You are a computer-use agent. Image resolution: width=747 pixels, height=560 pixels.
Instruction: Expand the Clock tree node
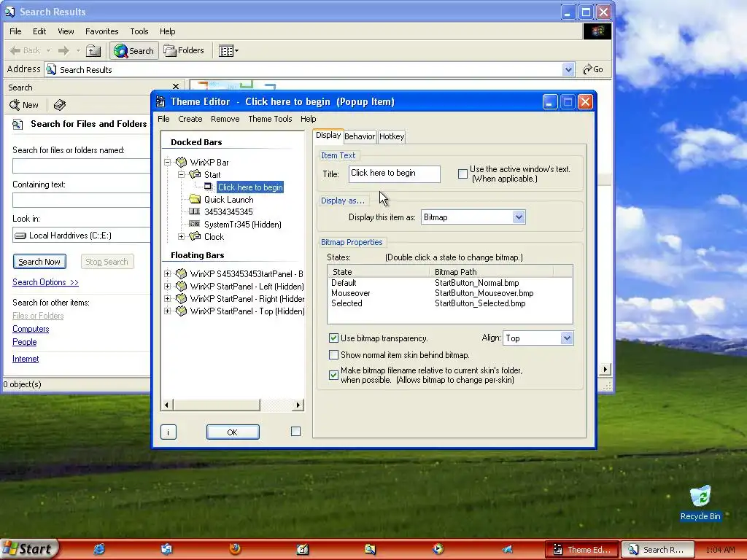pos(181,236)
